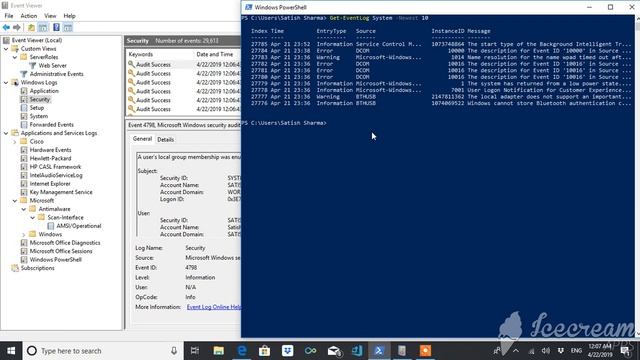Select the Subscriptions node
The image size is (640, 360).
coord(38,268)
